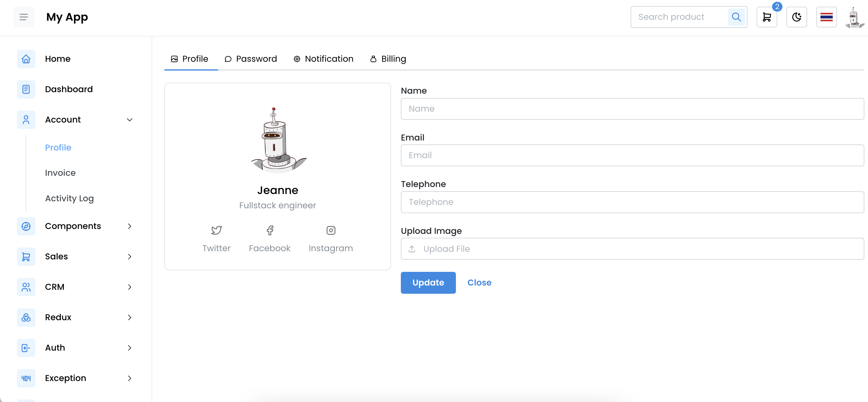Expand the CRM menu chevron

pyautogui.click(x=129, y=287)
